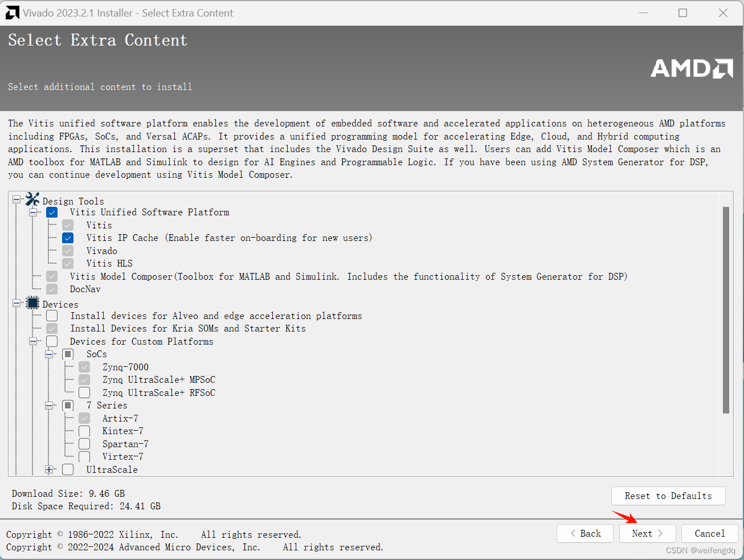Image resolution: width=744 pixels, height=560 pixels.
Task: Select the Vivado tree row text
Action: pos(102,251)
